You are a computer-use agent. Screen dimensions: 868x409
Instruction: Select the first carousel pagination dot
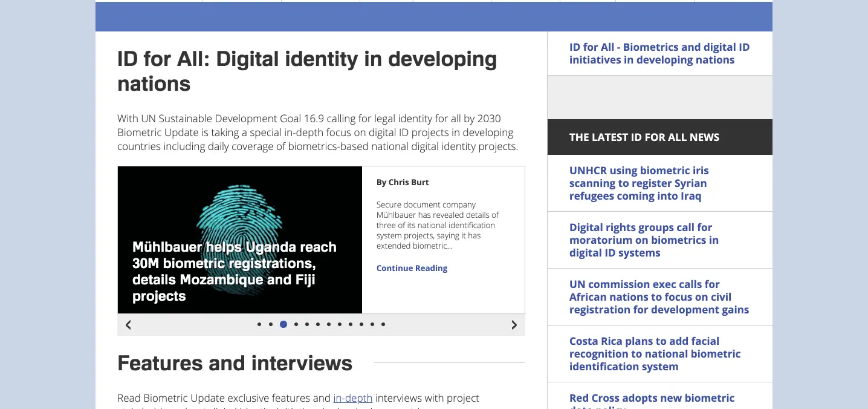click(x=259, y=324)
